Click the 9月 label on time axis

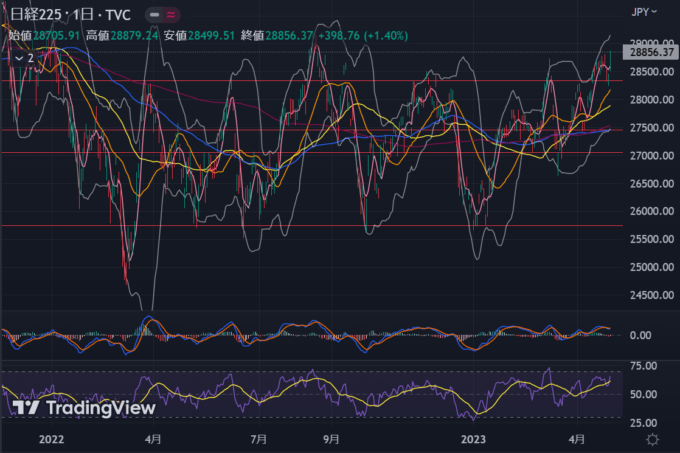[331, 439]
